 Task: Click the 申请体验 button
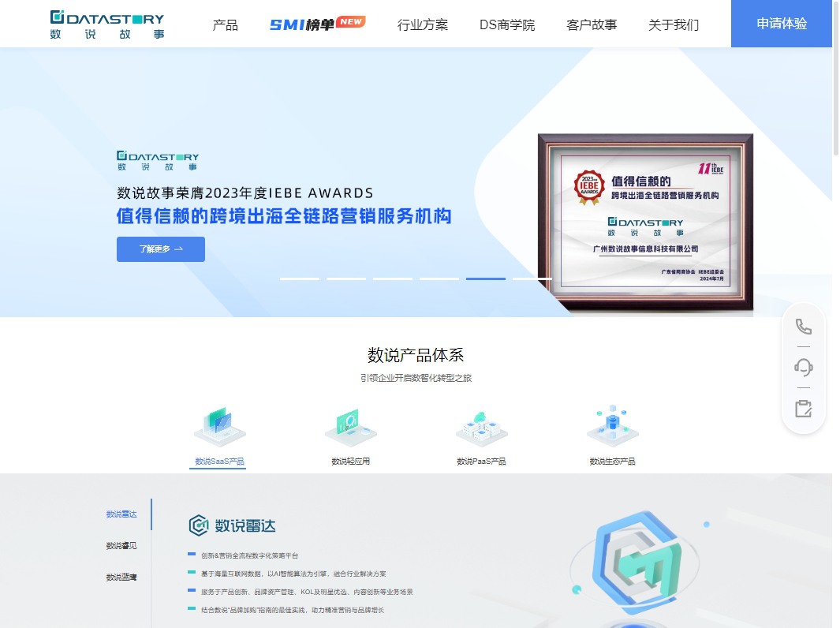[782, 24]
